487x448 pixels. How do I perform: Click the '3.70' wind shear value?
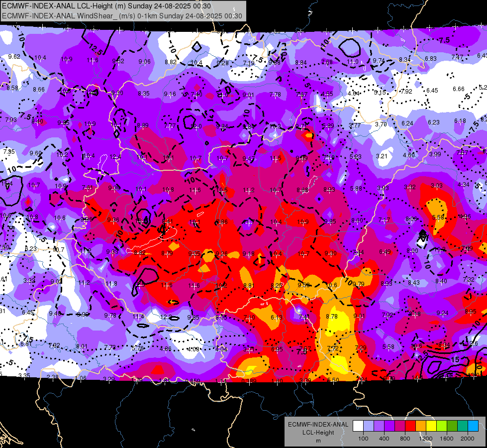click(381, 124)
